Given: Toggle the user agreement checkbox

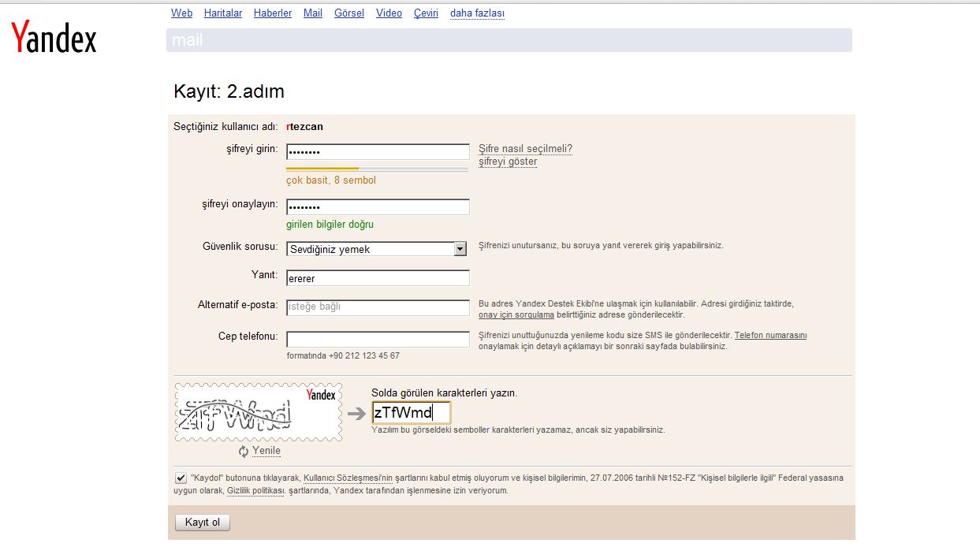Looking at the screenshot, I should (x=181, y=478).
